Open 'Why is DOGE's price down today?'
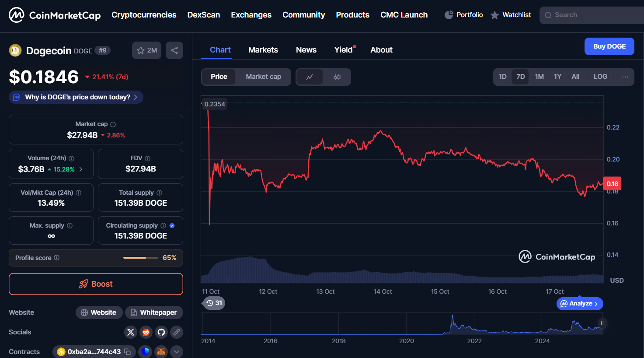 [76, 97]
